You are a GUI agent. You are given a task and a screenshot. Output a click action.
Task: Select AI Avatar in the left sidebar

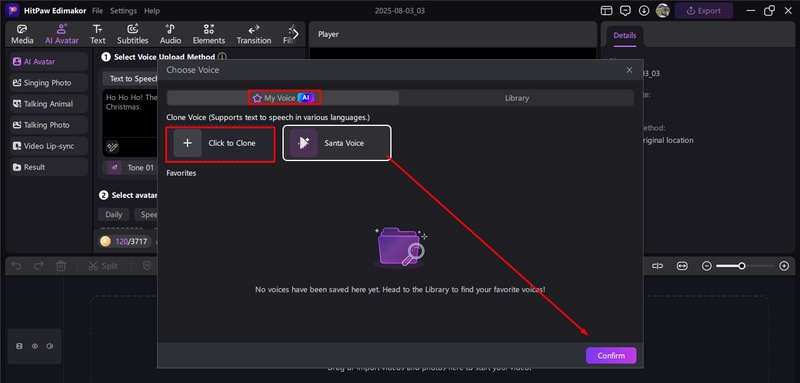(x=49, y=62)
